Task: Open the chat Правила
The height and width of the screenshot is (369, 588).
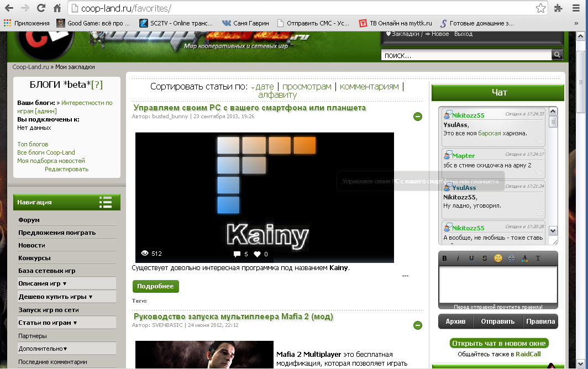Action: coord(540,321)
